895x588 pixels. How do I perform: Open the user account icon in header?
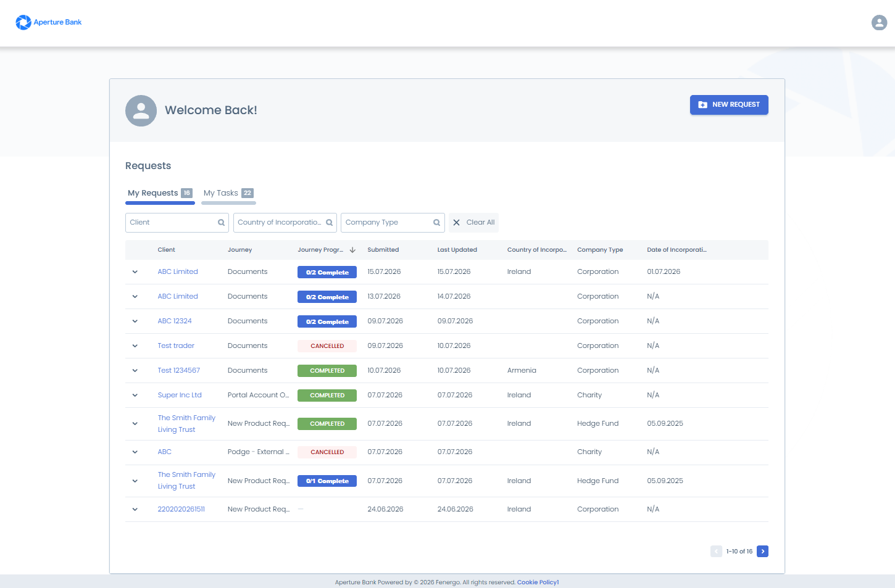tap(879, 23)
